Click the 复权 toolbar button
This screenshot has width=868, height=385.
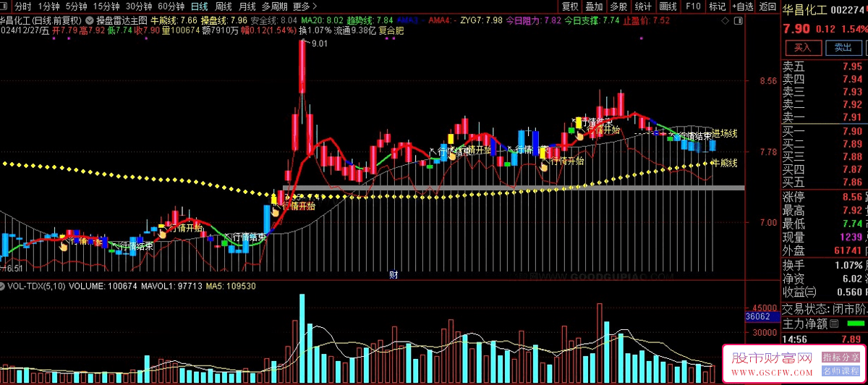pyautogui.click(x=570, y=7)
